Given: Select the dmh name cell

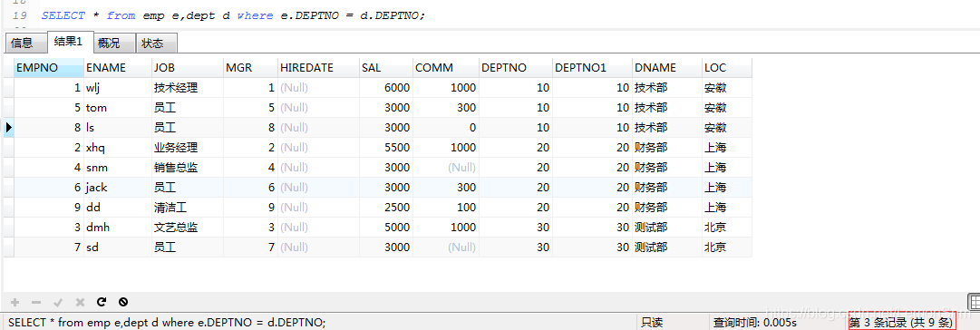Looking at the screenshot, I should click(x=118, y=228).
